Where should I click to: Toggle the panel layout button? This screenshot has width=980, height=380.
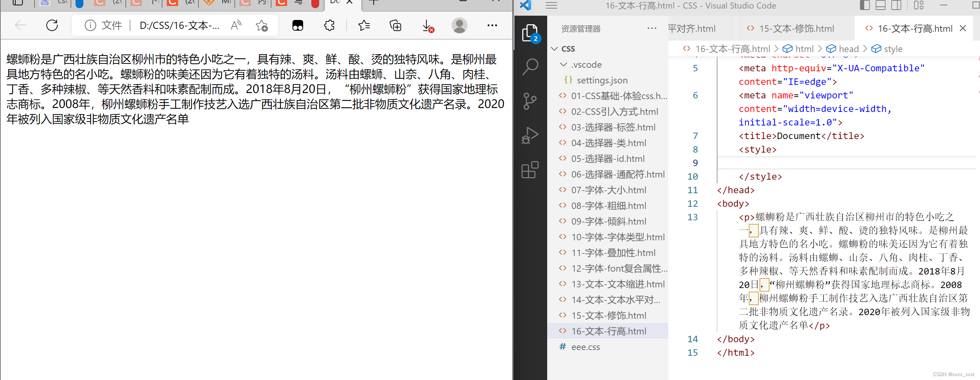880,5
